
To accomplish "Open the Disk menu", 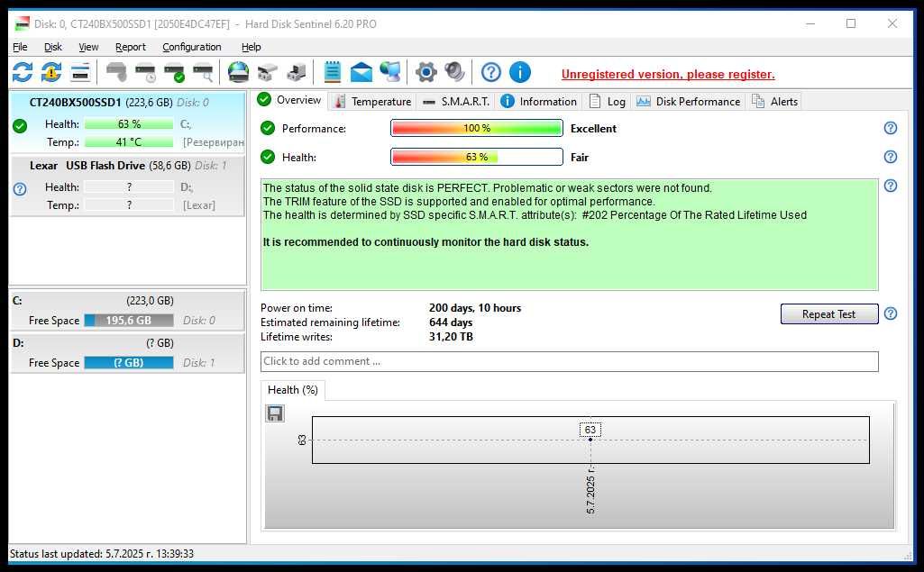I will tap(53, 47).
